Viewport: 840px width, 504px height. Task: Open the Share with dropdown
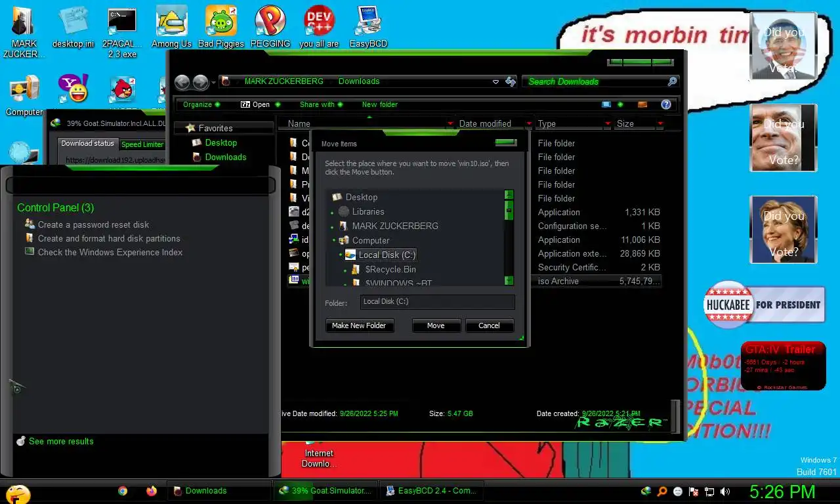pos(321,104)
